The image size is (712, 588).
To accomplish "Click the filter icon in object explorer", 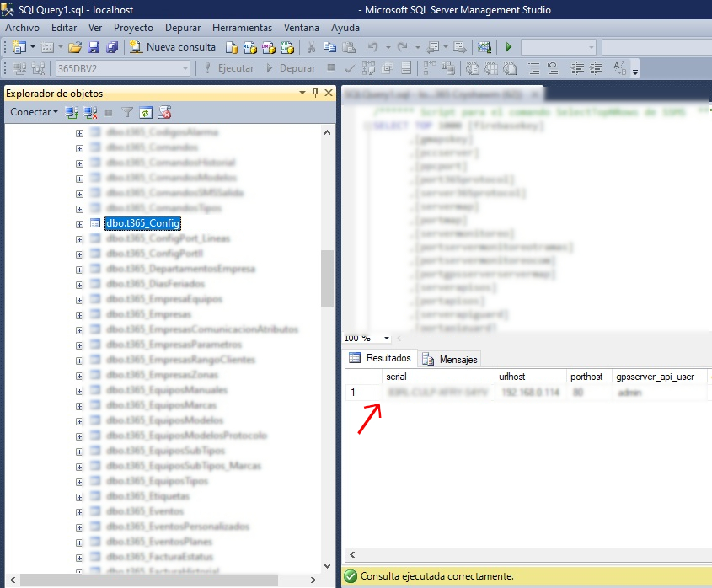I will (127, 112).
